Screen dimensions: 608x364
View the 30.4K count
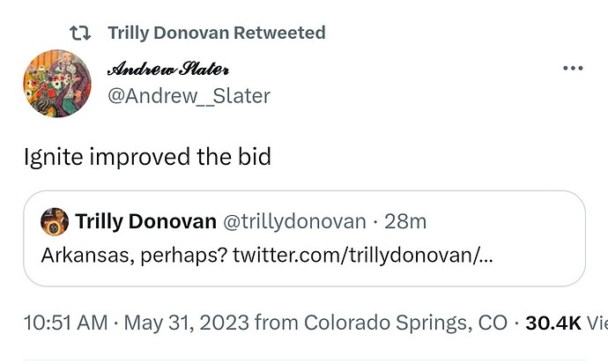[553, 323]
